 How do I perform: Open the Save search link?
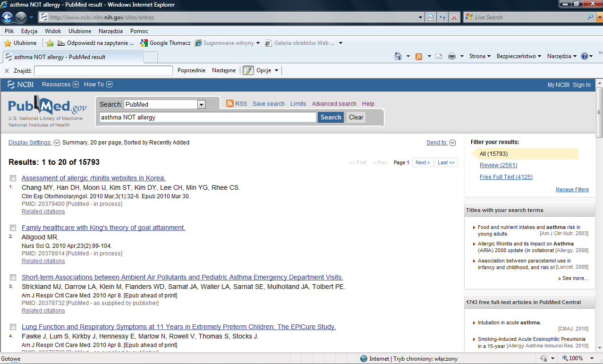[269, 104]
